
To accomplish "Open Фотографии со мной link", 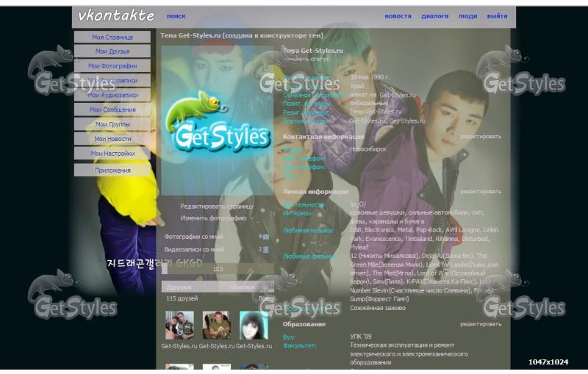I will click(x=193, y=237).
